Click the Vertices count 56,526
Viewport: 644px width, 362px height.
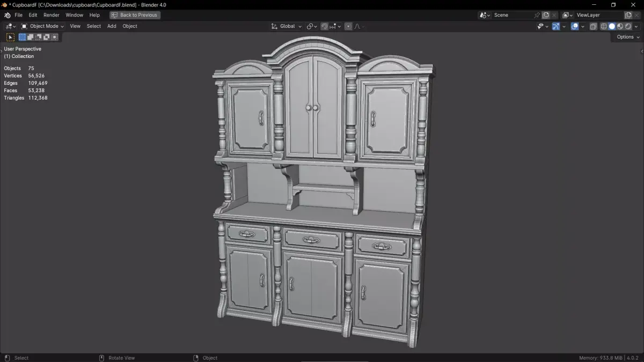click(x=36, y=76)
